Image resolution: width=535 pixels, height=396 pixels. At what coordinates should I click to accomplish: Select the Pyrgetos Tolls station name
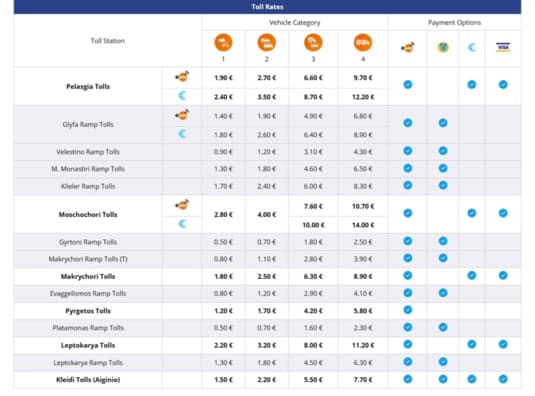[88, 311]
